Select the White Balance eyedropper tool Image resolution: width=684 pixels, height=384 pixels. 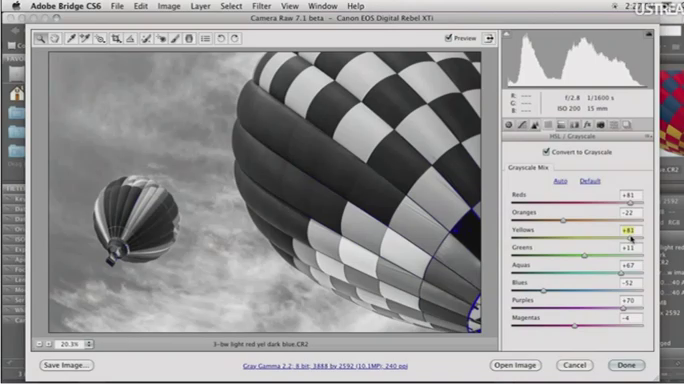71,38
